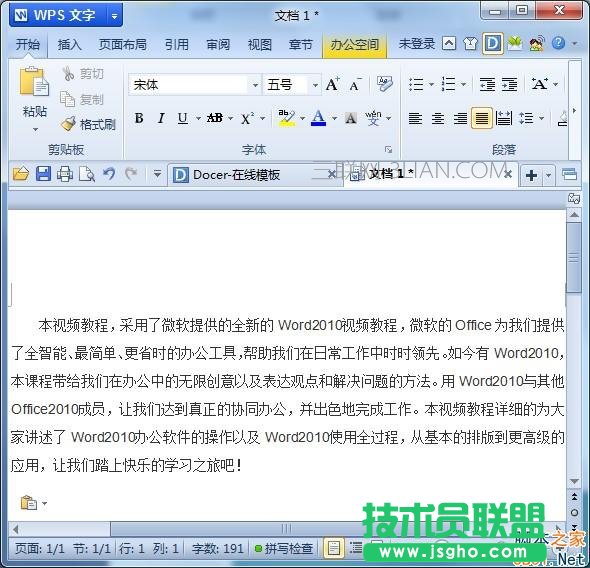Expand the line spacing dropdown arrow

click(542, 118)
